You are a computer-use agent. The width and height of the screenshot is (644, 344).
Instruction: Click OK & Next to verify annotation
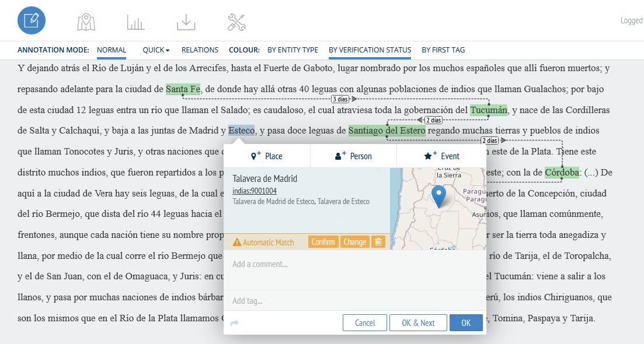(x=418, y=322)
